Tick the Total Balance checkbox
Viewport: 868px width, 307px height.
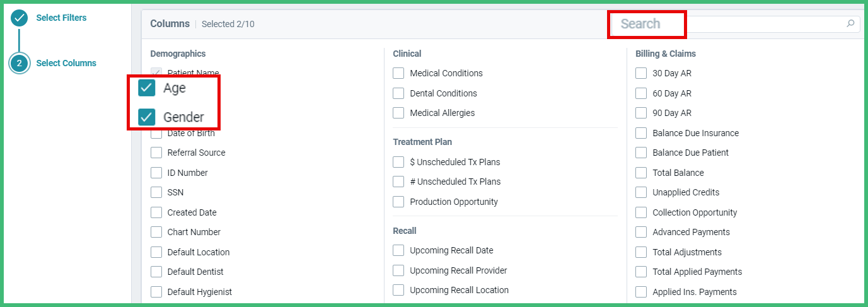641,173
